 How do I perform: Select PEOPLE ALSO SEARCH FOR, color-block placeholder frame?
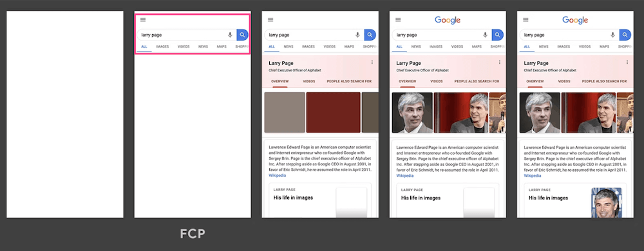point(350,81)
